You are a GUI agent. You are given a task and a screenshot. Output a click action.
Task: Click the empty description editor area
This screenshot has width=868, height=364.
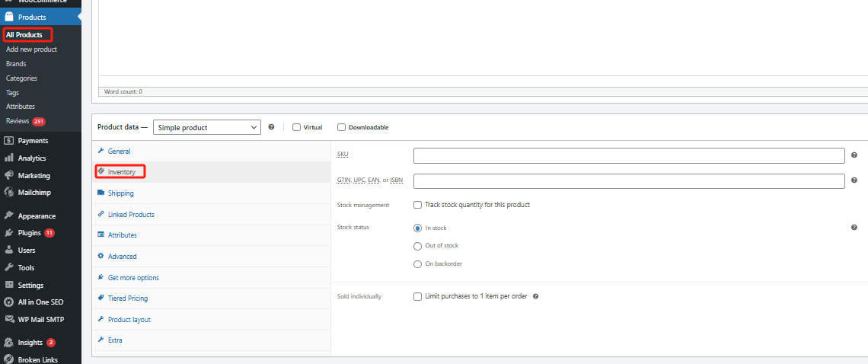tap(483, 37)
